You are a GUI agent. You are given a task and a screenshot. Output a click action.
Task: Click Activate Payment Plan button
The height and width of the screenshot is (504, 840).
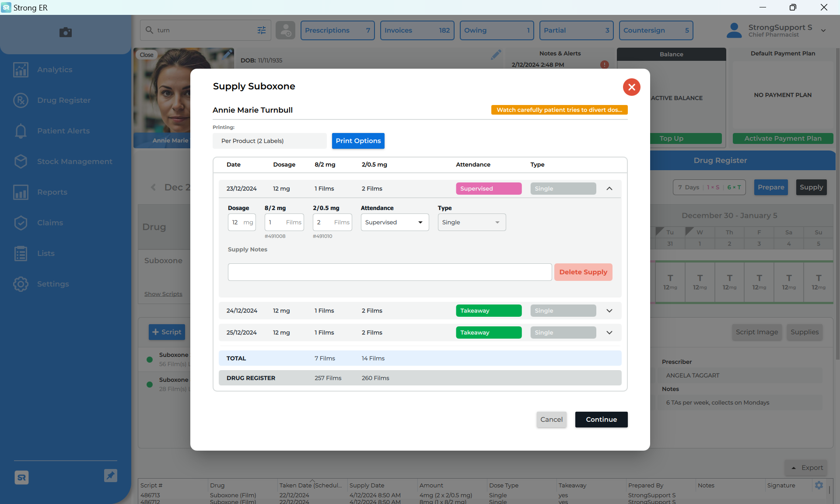(783, 138)
